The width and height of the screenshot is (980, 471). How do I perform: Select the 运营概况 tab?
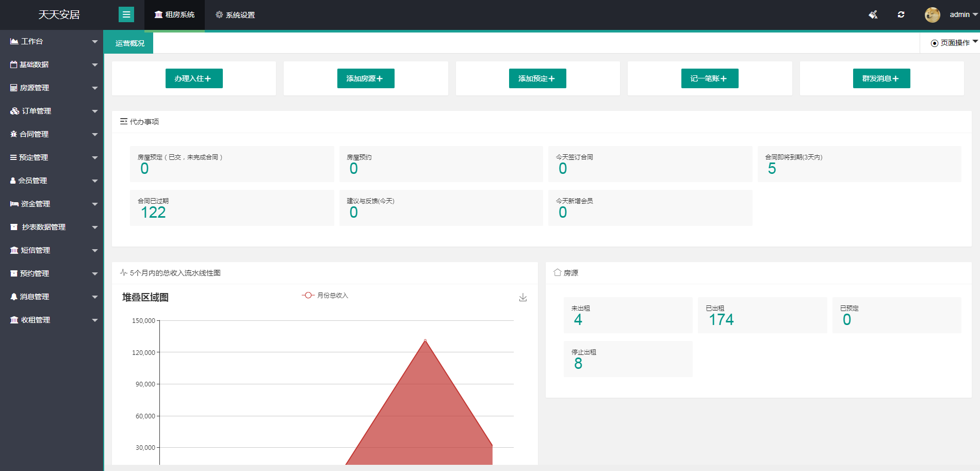pyautogui.click(x=129, y=43)
